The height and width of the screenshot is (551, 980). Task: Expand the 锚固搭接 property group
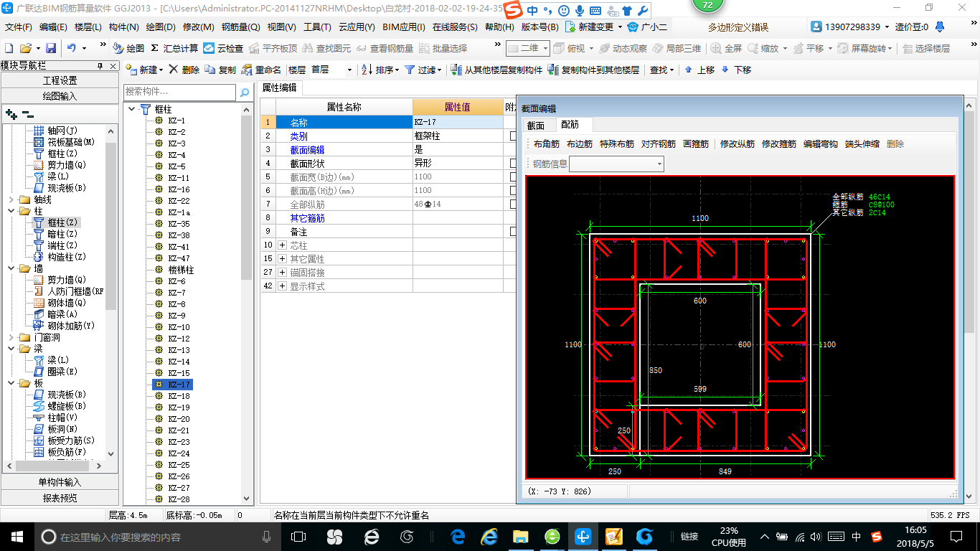point(282,273)
